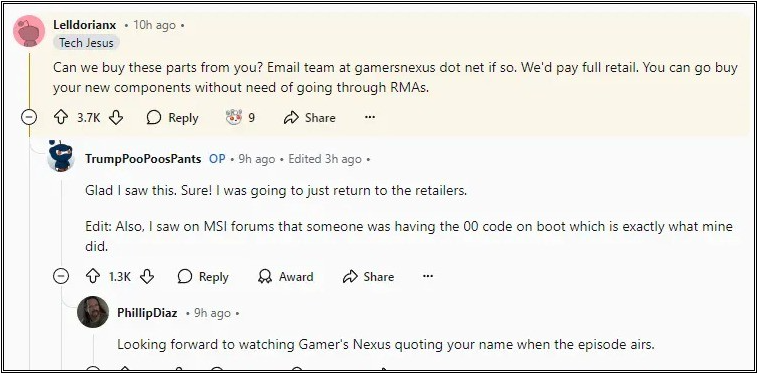Collapse Lelldorianx's comment thread

(x=29, y=117)
